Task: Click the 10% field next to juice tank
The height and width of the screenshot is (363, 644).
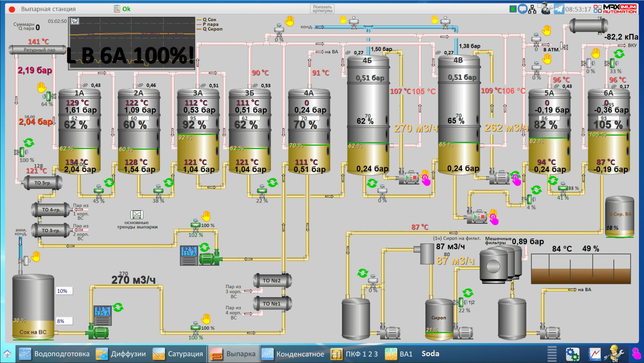Action: pyautogui.click(x=64, y=291)
